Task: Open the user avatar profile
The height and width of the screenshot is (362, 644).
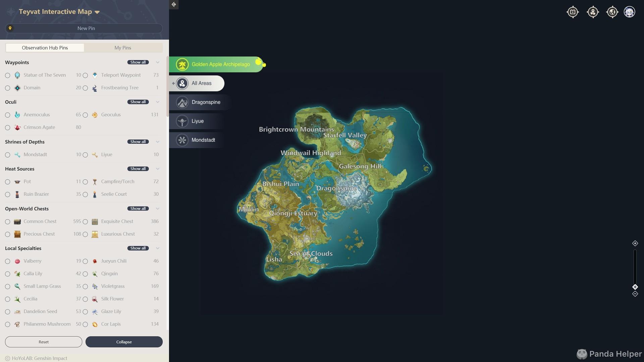Action: [x=629, y=12]
